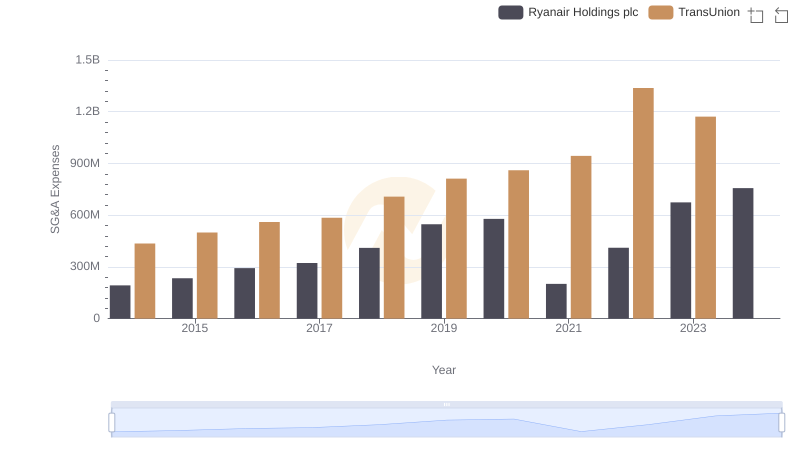The width and height of the screenshot is (800, 461).
Task: Click the Ryanair 2015 bar
Action: coord(182,298)
